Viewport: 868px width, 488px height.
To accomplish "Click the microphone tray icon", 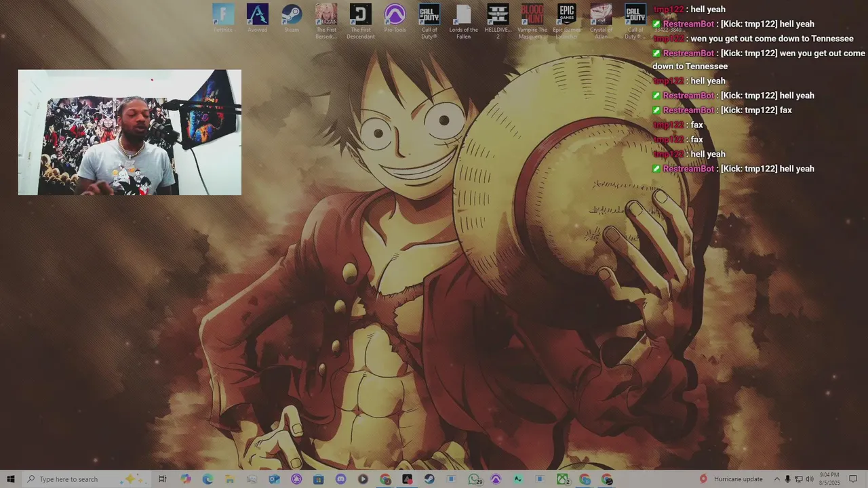I will click(788, 479).
